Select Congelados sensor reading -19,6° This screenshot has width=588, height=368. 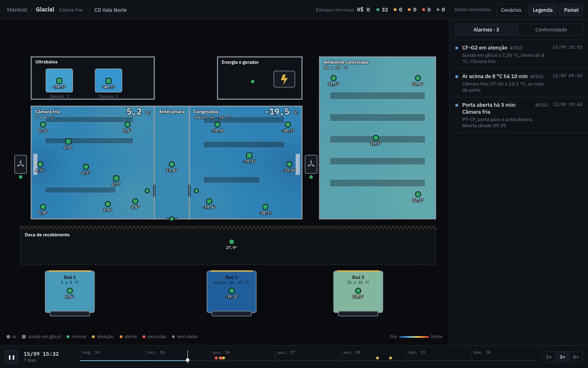[x=209, y=201]
